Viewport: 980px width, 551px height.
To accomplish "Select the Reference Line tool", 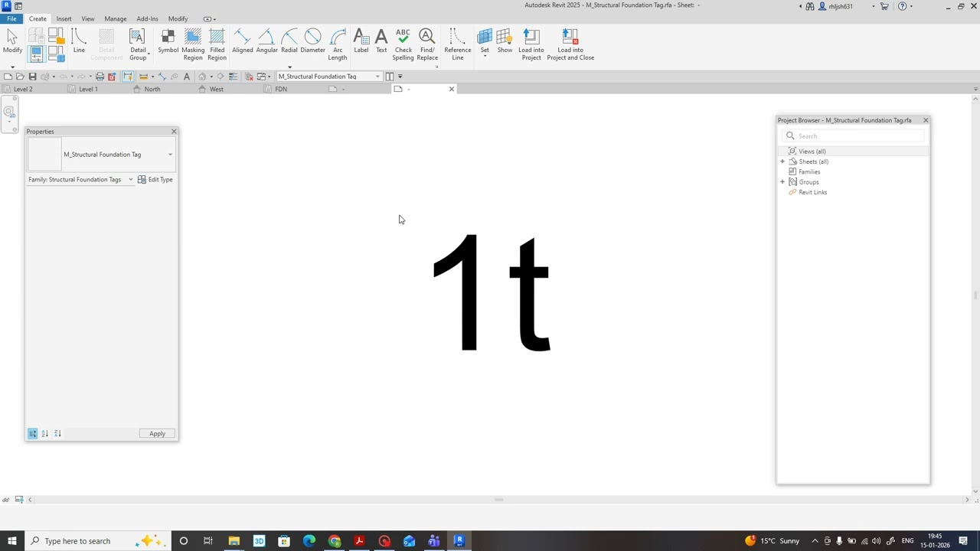I will tap(458, 44).
